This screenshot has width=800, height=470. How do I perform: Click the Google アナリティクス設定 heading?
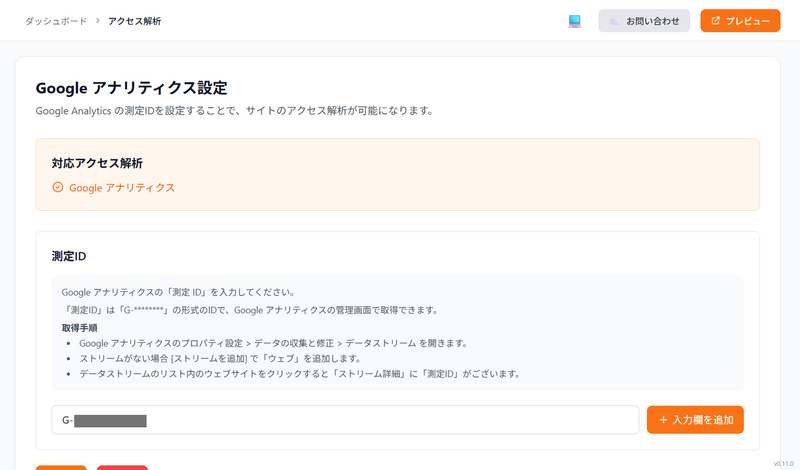[131, 88]
